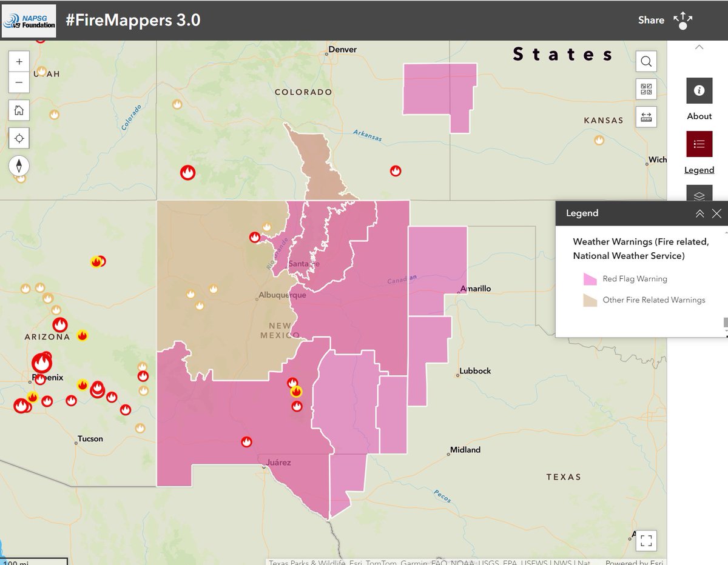Click the #FireMappers 3.0 title

[133, 21]
